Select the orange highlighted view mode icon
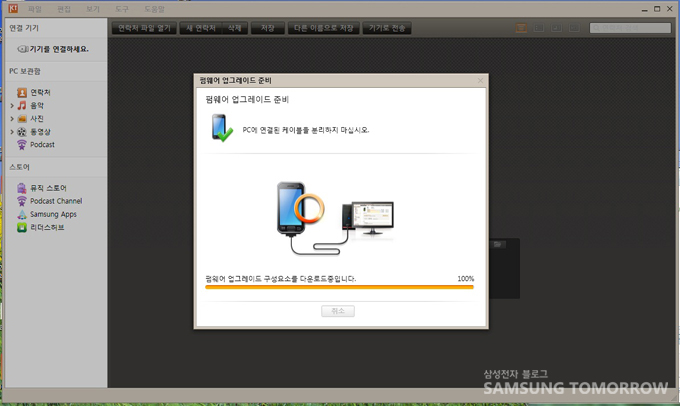Screen dimensions: 680x406 coord(521,28)
